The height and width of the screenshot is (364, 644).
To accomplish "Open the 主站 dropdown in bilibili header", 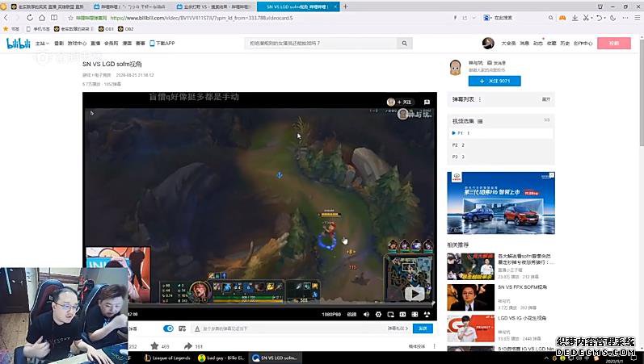I will click(42, 43).
